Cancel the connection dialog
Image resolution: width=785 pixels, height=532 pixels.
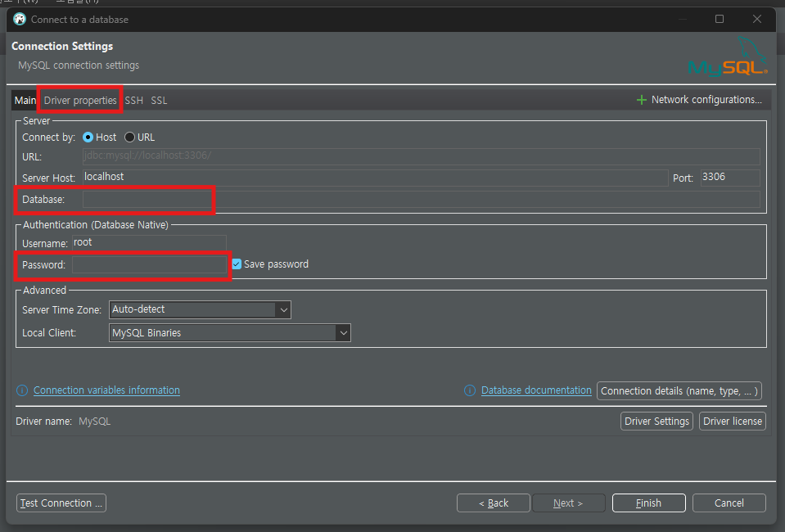729,503
